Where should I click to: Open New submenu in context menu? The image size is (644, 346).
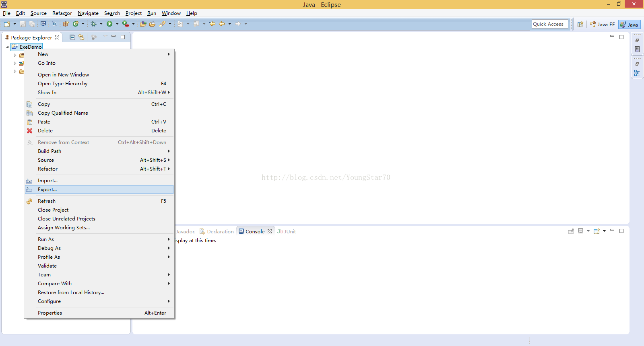[x=99, y=54]
